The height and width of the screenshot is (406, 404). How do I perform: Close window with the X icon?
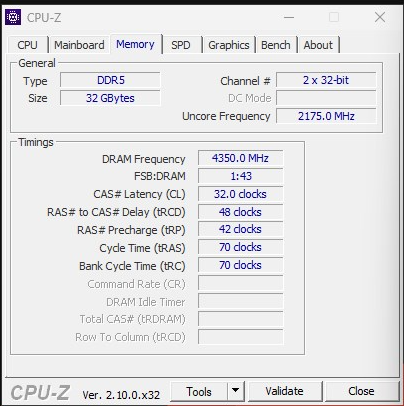click(x=380, y=17)
